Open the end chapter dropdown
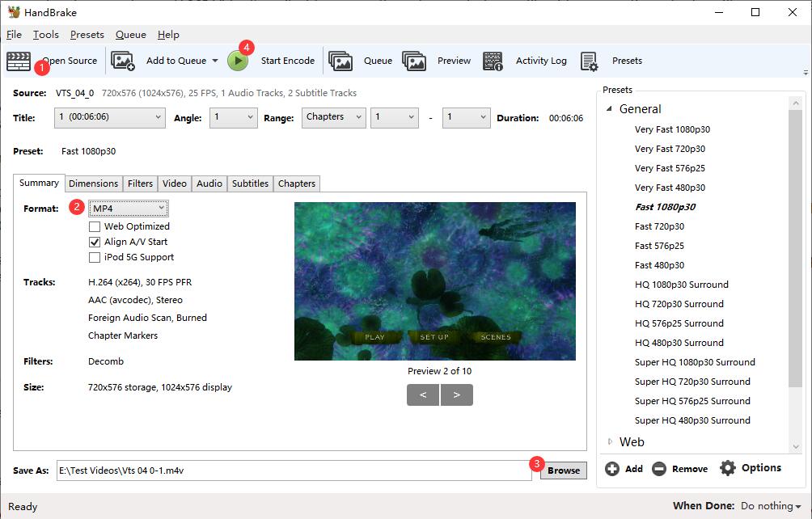The height and width of the screenshot is (519, 812). [467, 118]
